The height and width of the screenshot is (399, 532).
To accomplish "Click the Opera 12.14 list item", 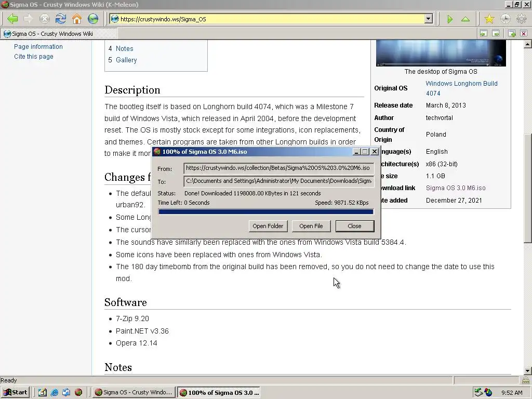I will tap(137, 343).
